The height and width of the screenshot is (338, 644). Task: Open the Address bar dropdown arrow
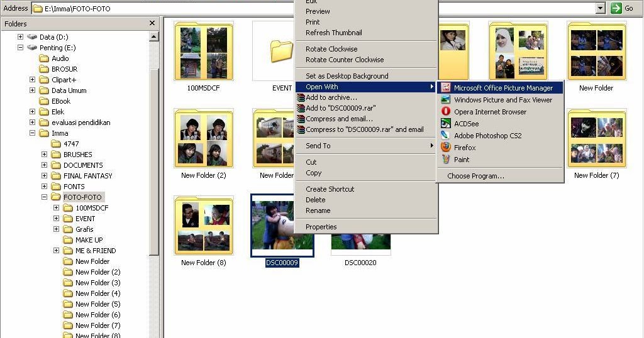pyautogui.click(x=601, y=8)
